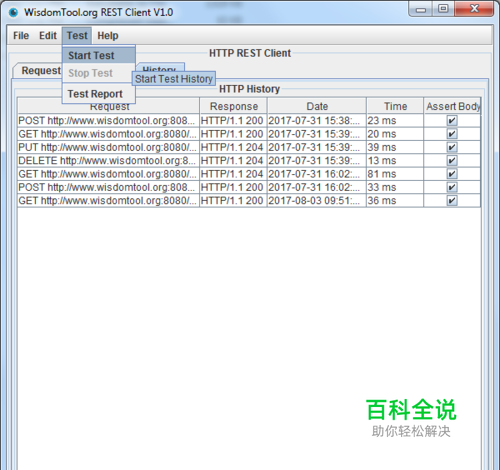Click the 13 ms time cell
The height and width of the screenshot is (470, 500).
click(395, 161)
